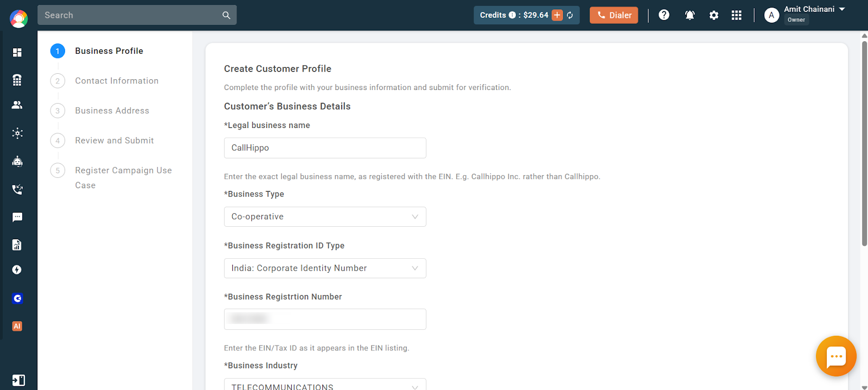Open the users/team icon in sidebar
This screenshot has height=390, width=868.
point(17,105)
